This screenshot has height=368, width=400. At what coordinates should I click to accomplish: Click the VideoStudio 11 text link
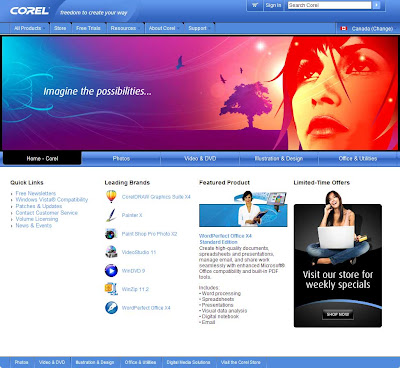pos(139,252)
